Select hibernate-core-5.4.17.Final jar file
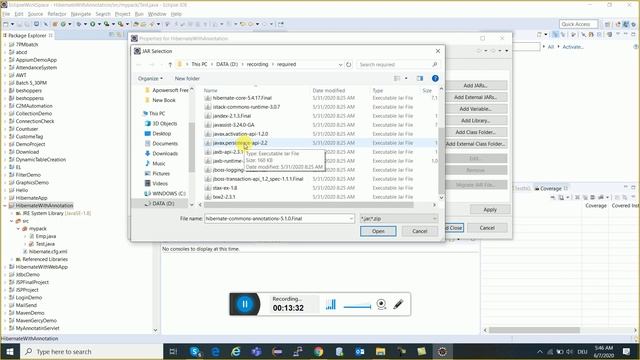The width and height of the screenshot is (640, 360). [x=242, y=98]
